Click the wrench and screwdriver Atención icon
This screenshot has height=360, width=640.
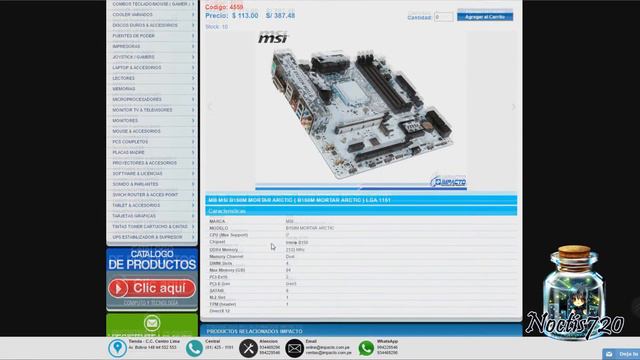point(248,348)
